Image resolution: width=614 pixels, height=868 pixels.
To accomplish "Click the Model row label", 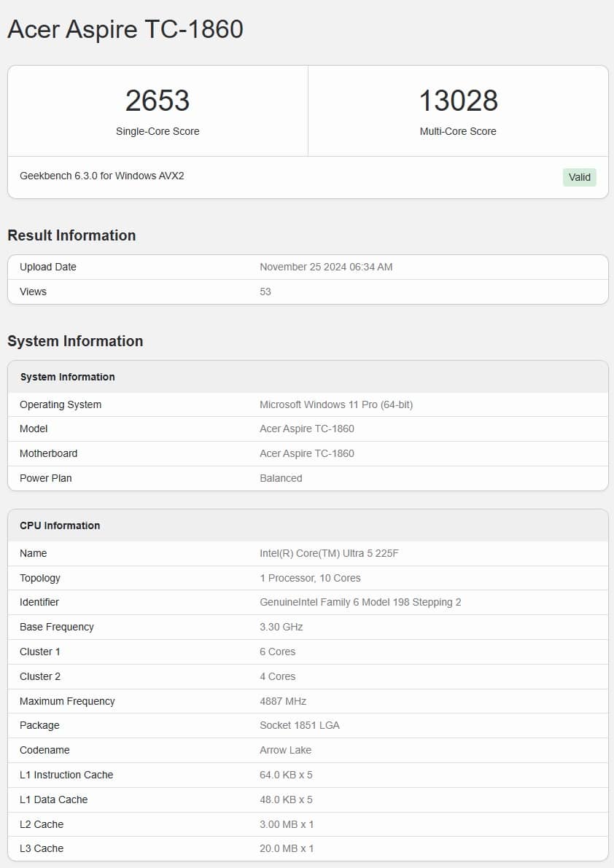I will (x=34, y=429).
